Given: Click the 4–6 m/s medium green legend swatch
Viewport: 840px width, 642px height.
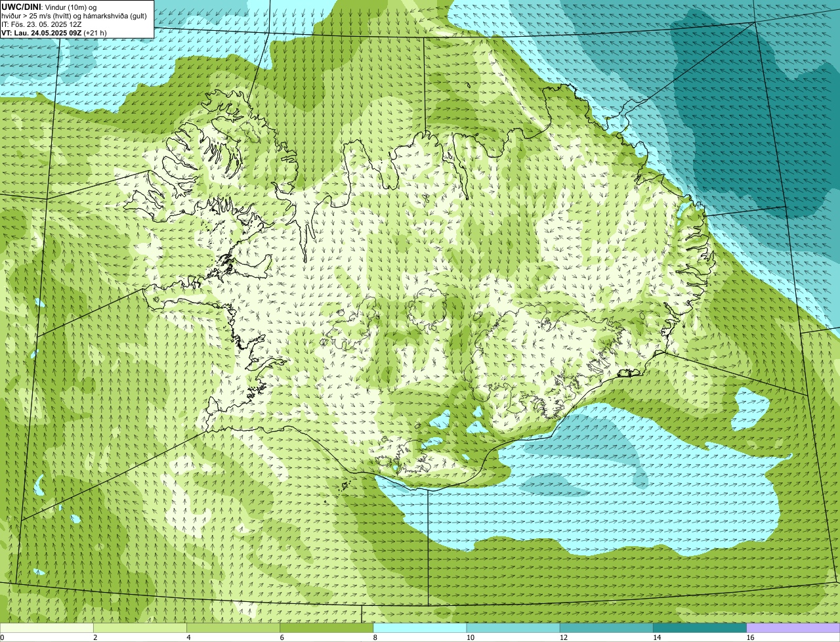Looking at the screenshot, I should [233, 628].
